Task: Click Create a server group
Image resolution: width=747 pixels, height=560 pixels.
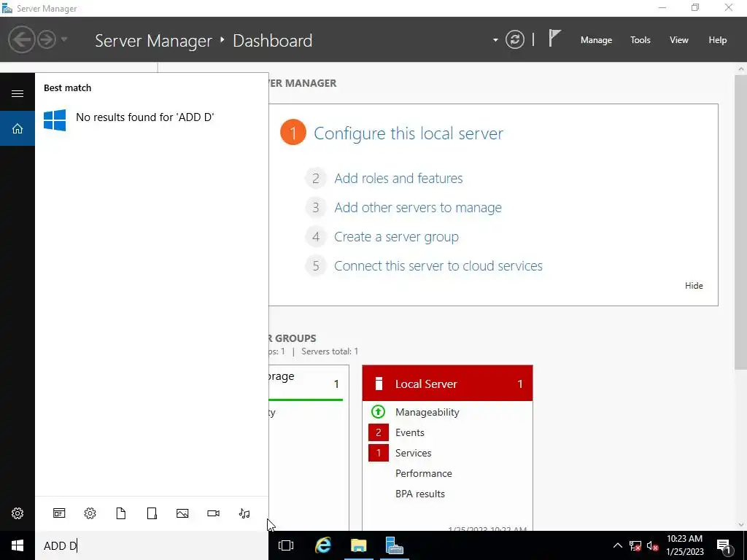Action: pos(396,237)
